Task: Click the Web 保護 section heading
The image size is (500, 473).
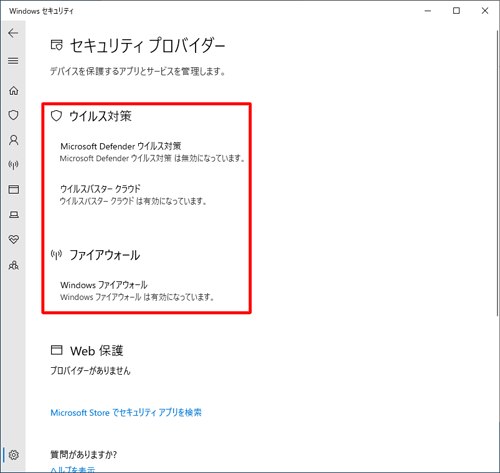Action: coord(97,351)
